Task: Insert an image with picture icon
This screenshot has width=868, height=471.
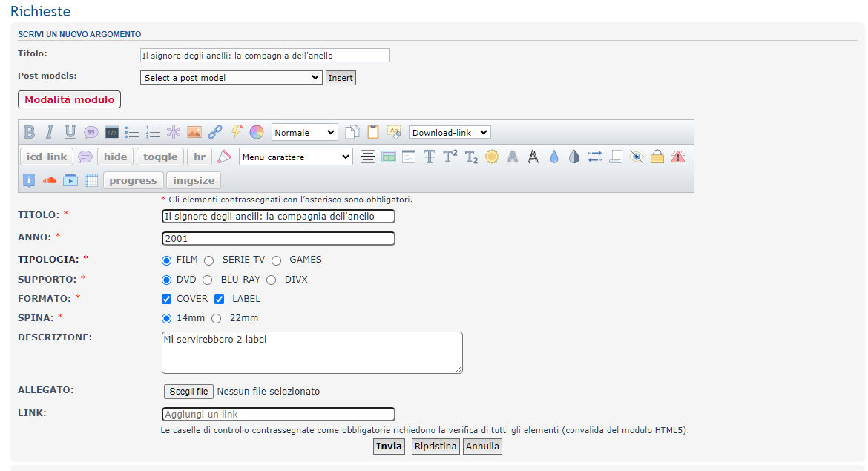Action: click(x=194, y=132)
